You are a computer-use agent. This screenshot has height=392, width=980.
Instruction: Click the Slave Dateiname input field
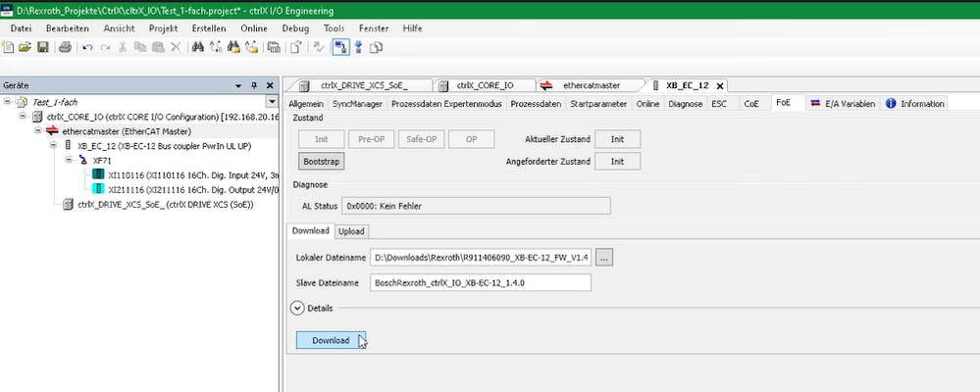click(x=481, y=282)
